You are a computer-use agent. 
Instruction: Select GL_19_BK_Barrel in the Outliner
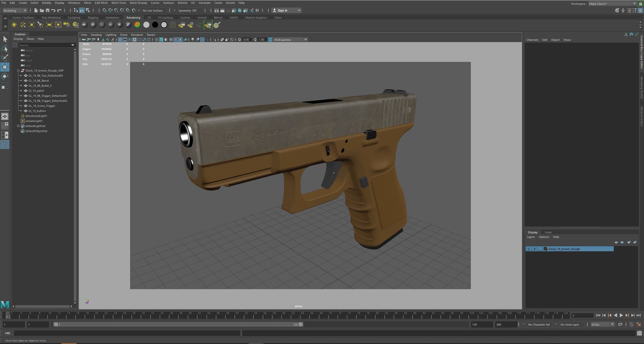[x=39, y=81]
